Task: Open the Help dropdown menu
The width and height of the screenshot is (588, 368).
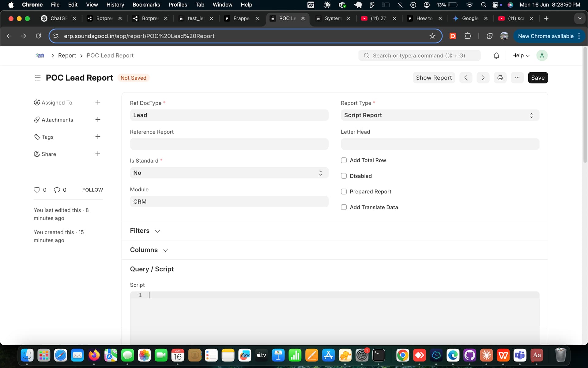Action: [x=520, y=56]
